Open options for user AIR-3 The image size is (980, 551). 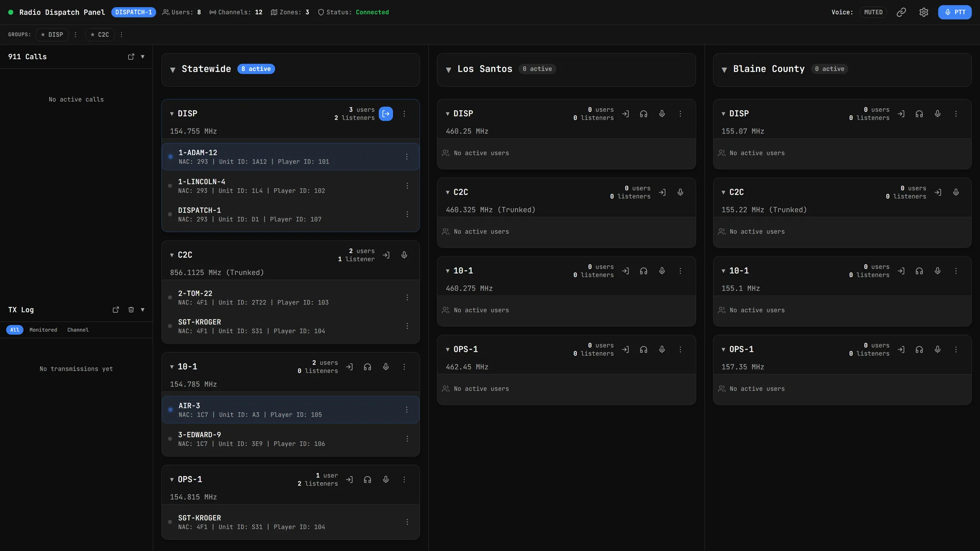pos(407,410)
